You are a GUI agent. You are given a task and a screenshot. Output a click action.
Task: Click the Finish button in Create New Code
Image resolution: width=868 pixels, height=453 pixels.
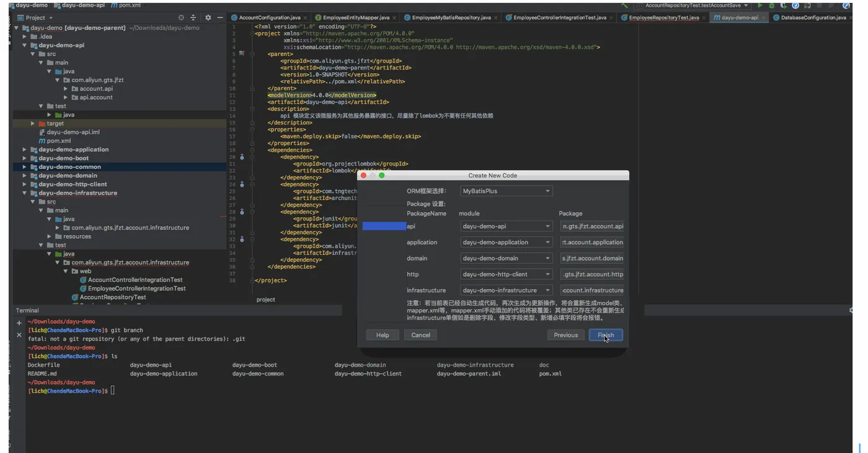(x=606, y=335)
